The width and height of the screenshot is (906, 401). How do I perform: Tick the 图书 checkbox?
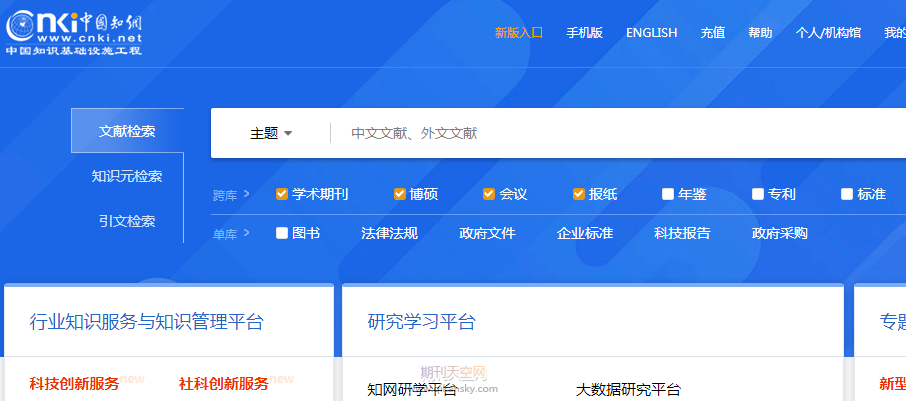tap(282, 234)
